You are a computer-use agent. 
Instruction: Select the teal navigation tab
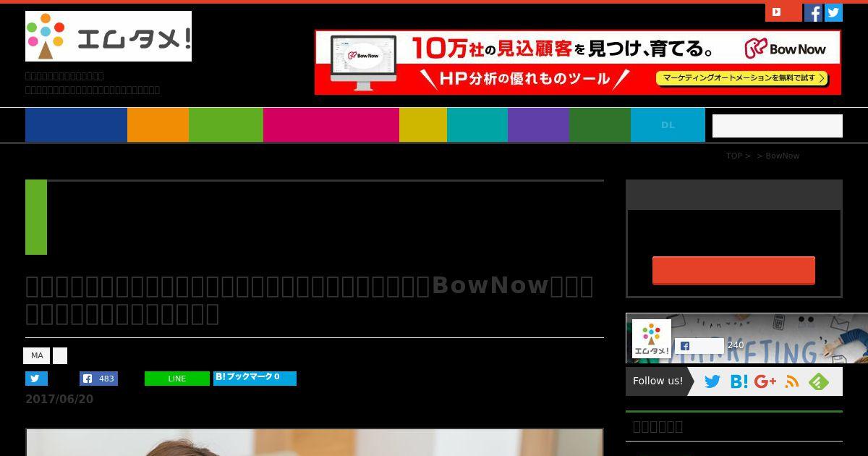477,124
